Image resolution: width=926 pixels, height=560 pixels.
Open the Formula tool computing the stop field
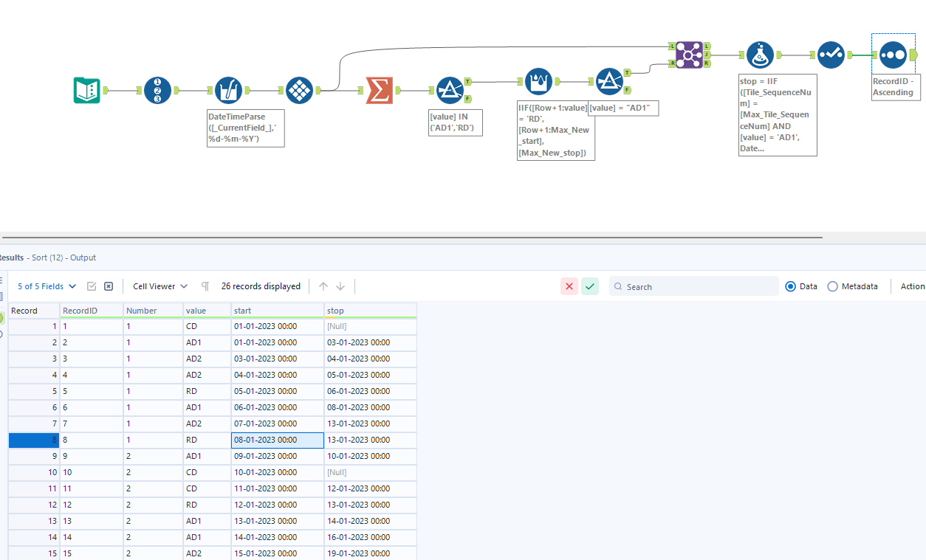(760, 55)
